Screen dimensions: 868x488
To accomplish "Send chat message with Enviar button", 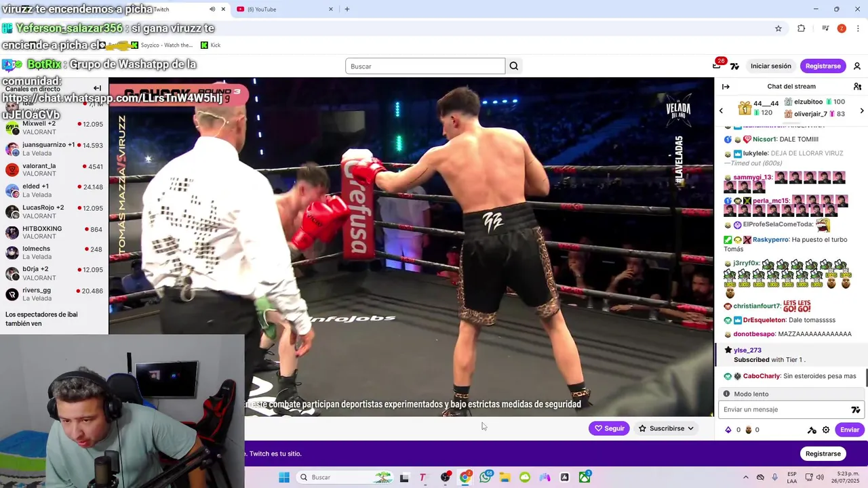I will (x=850, y=430).
